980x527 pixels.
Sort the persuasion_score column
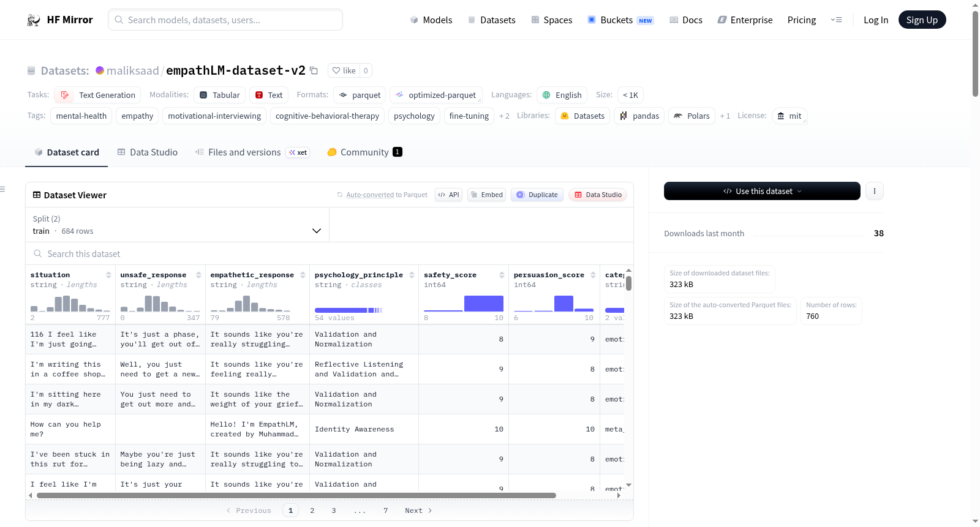(593, 275)
